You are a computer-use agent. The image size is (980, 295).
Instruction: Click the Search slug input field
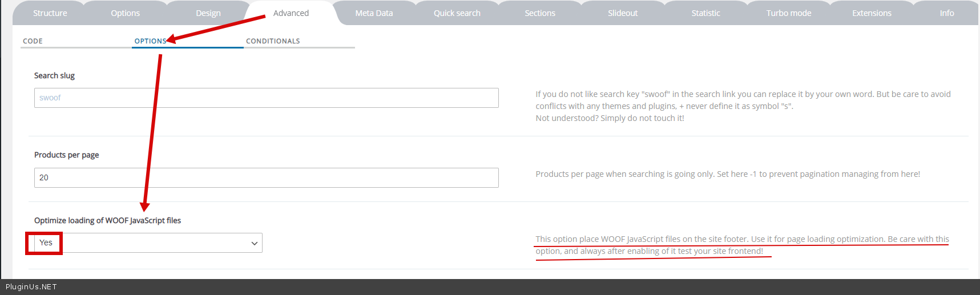[x=266, y=98]
